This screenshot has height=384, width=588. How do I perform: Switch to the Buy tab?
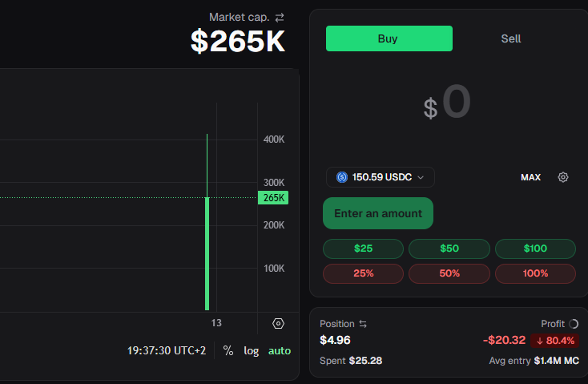[x=389, y=38]
